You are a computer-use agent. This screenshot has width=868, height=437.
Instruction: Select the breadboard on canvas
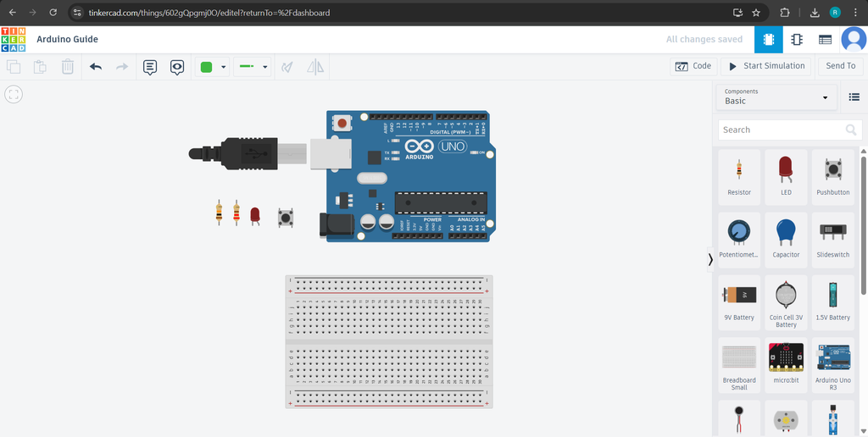388,341
